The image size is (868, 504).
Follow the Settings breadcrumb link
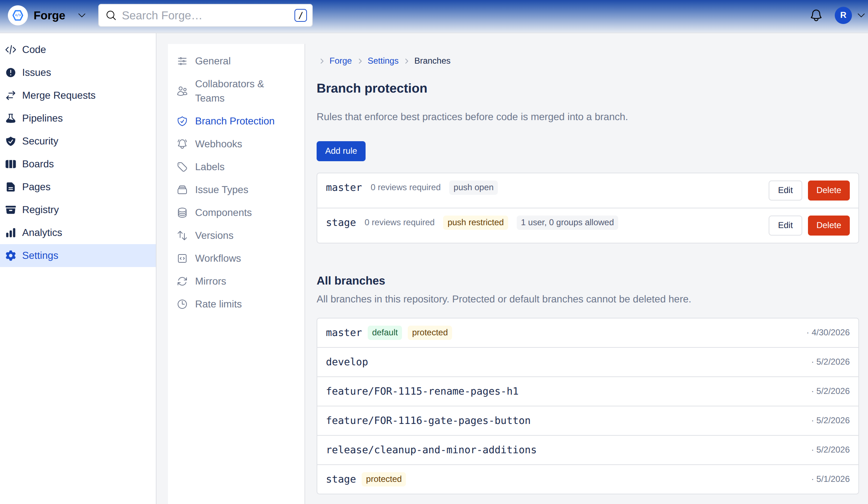point(383,61)
